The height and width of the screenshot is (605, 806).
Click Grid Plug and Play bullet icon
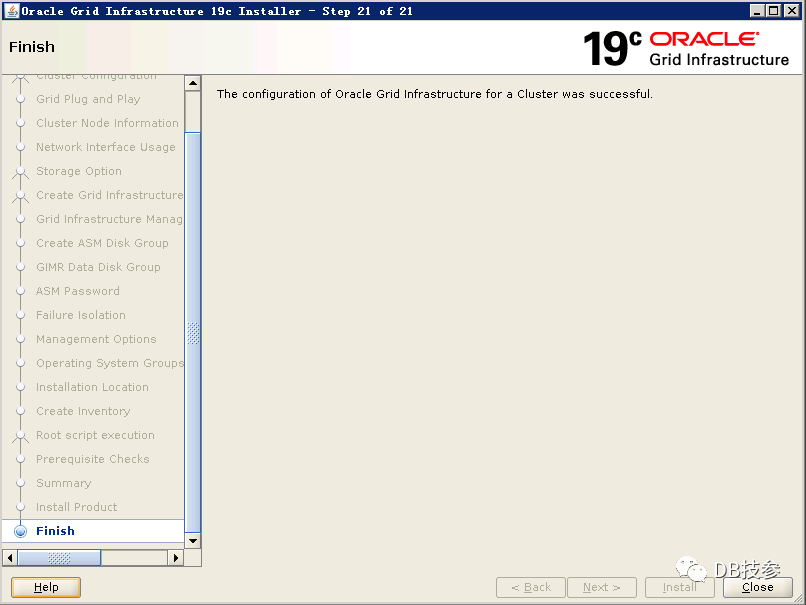click(x=21, y=99)
